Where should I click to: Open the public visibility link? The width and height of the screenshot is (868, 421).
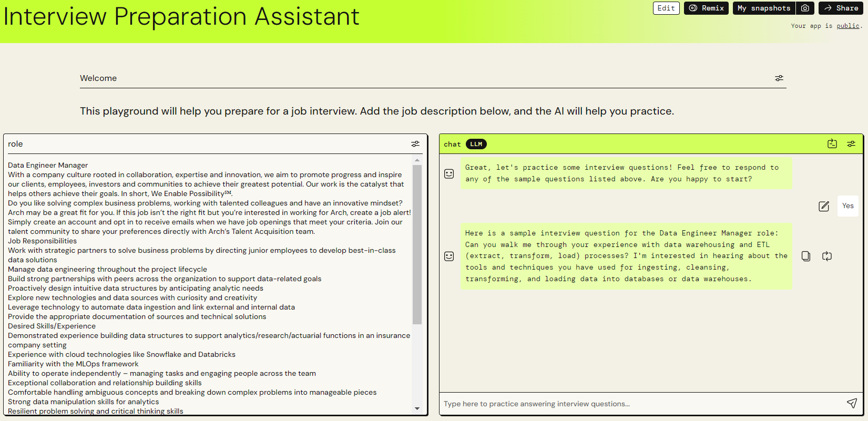pos(848,26)
